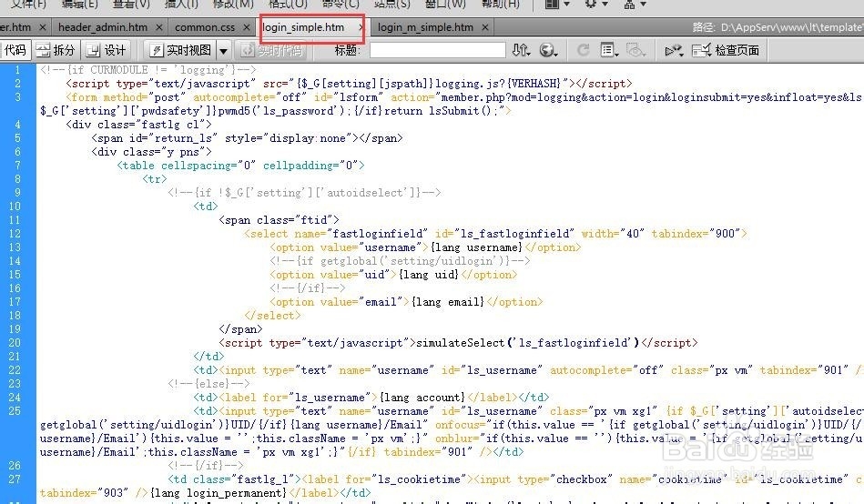This screenshot has width=864, height=504.
Task: Close the login_simple.htm tab
Action: [361, 27]
